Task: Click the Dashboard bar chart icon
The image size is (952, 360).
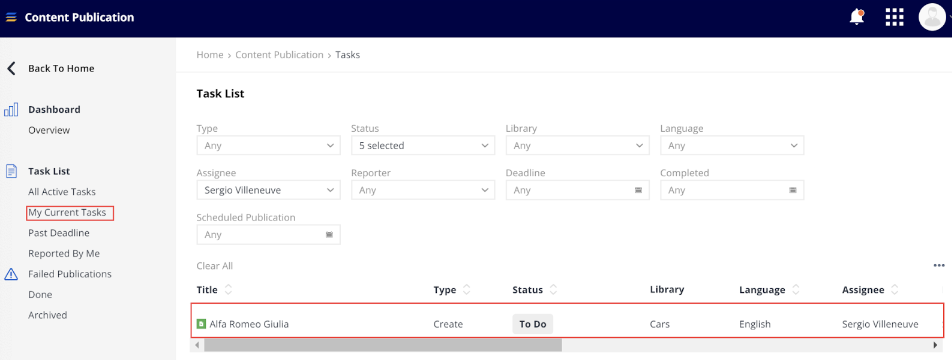Action: coord(11,110)
